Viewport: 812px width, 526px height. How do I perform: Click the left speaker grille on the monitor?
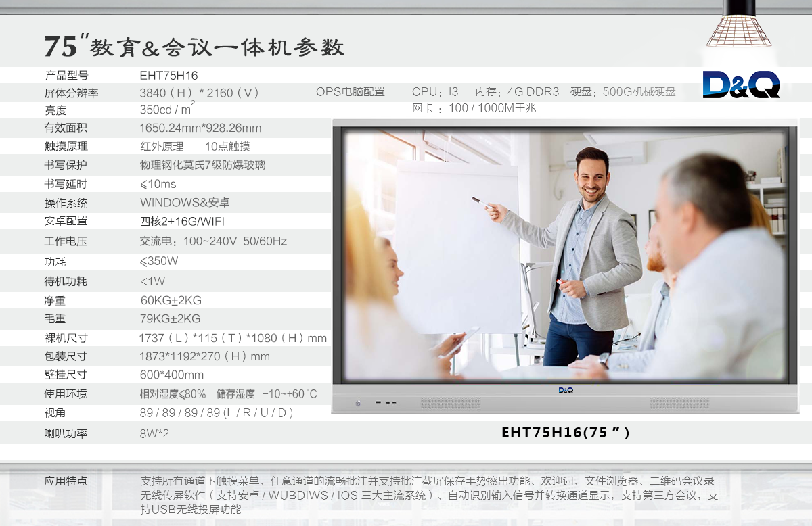pos(450,404)
